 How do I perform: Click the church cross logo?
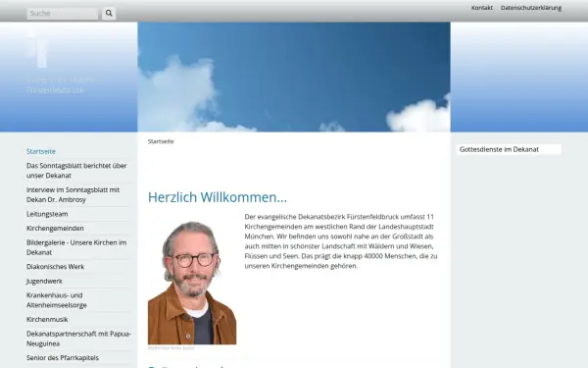[x=37, y=49]
